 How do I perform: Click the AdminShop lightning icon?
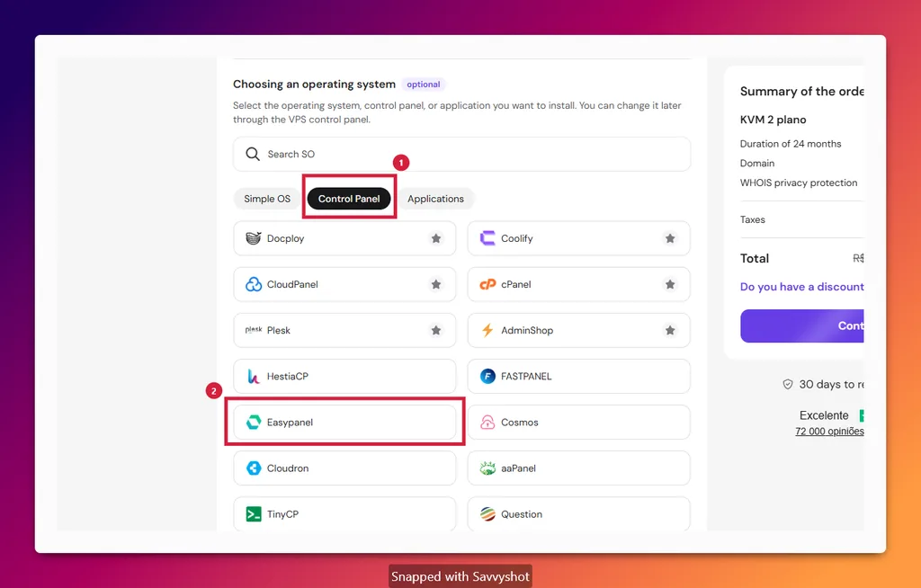tap(487, 330)
